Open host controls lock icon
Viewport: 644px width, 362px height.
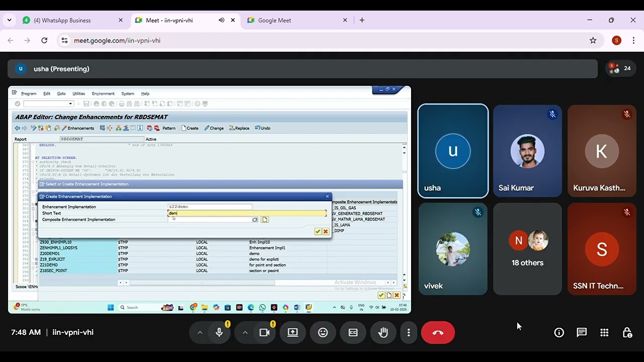coord(627,332)
